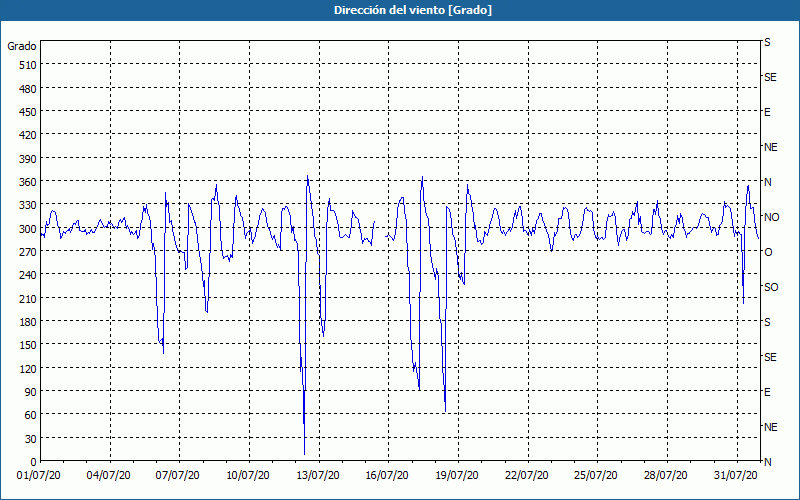Select the 480 value on the left axis
800x500 pixels.
click(x=29, y=89)
